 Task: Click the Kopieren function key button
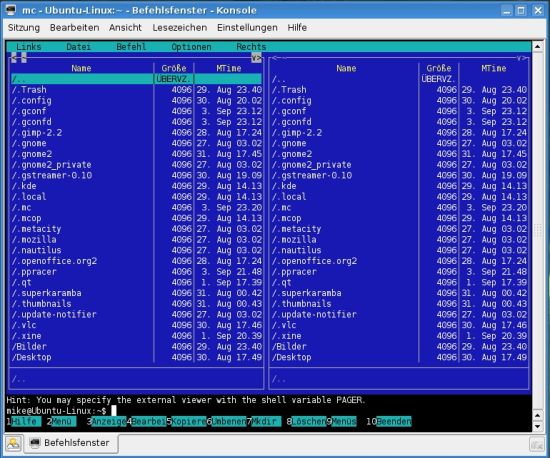pos(189,421)
